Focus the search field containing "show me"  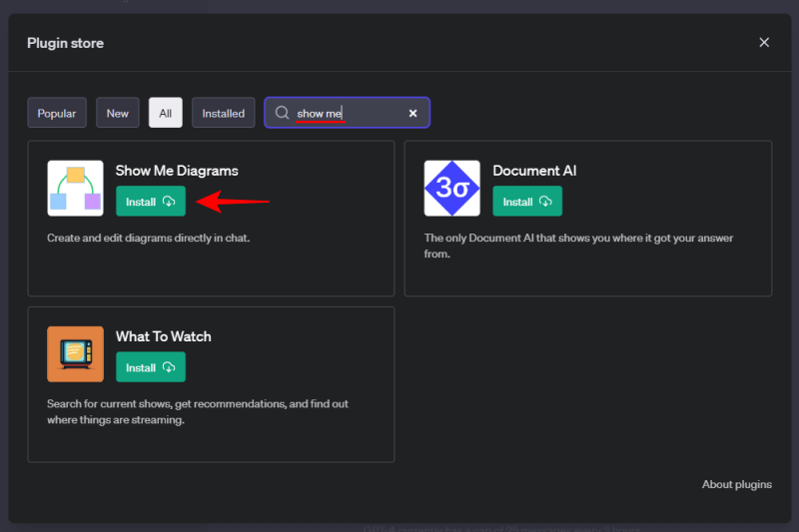[350, 114]
